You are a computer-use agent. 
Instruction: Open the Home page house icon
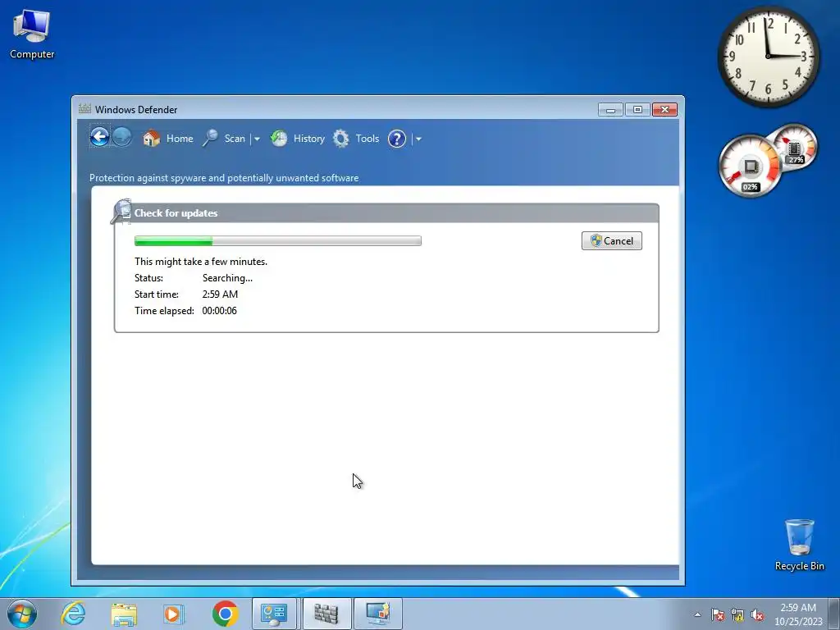click(152, 139)
